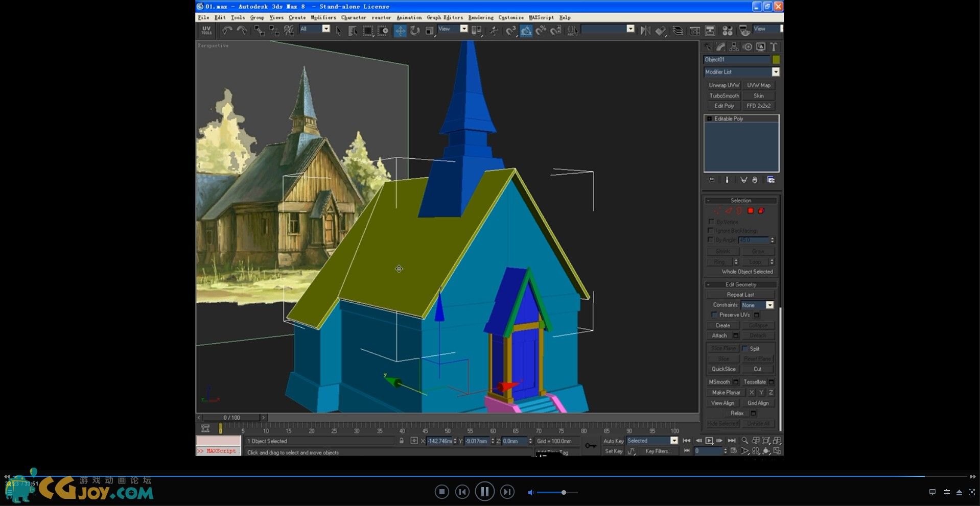Screen dimensions: 980x506
Task: Activate the Select and Link tool
Action: [x=260, y=31]
